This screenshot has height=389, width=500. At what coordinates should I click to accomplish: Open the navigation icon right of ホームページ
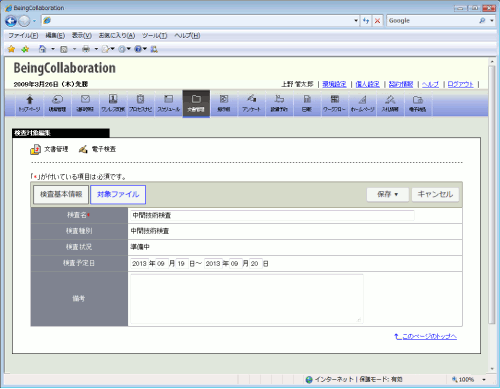pos(390,104)
